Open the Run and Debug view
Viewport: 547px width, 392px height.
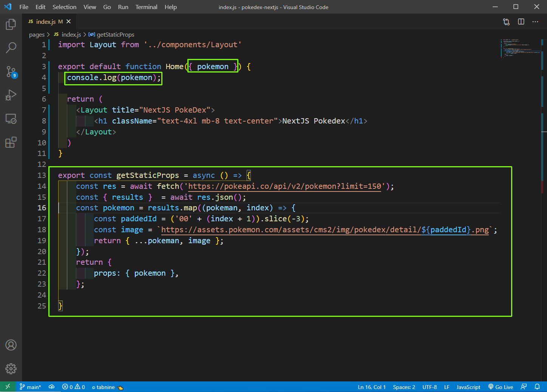[11, 95]
